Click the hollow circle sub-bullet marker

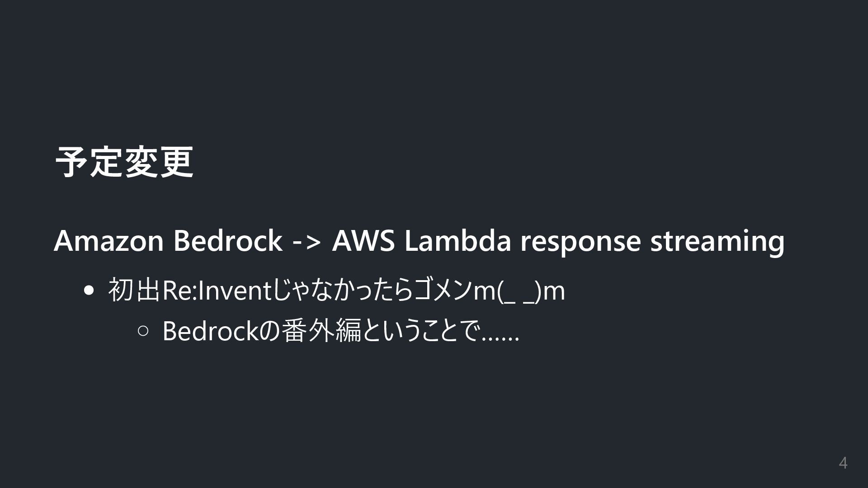pyautogui.click(x=143, y=331)
